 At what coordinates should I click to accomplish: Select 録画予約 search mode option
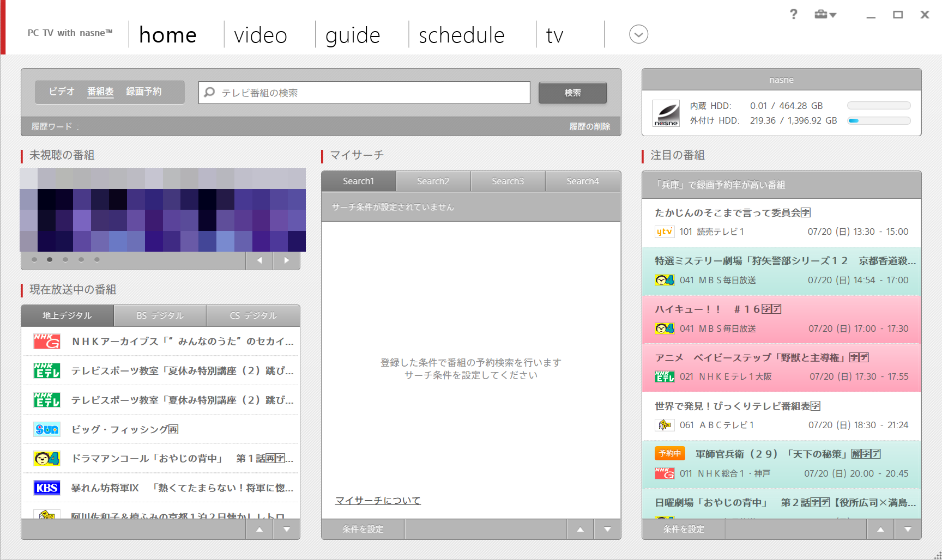(144, 92)
